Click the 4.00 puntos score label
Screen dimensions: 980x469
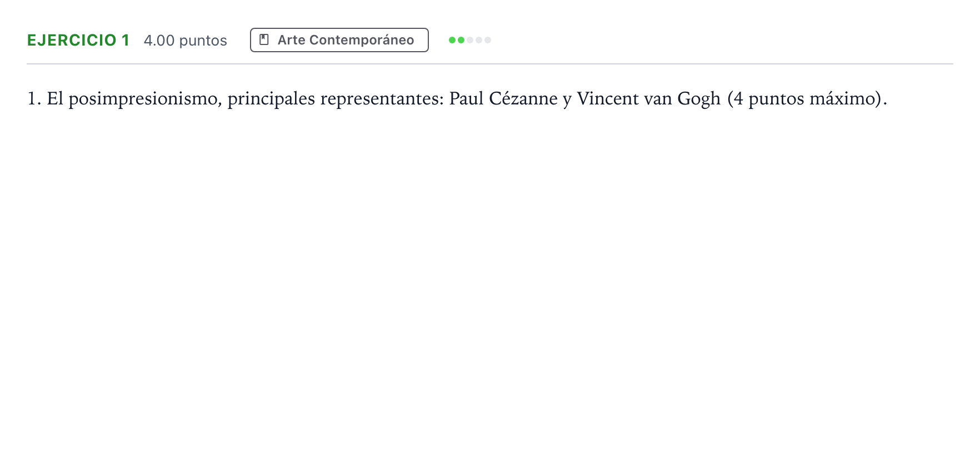186,41
